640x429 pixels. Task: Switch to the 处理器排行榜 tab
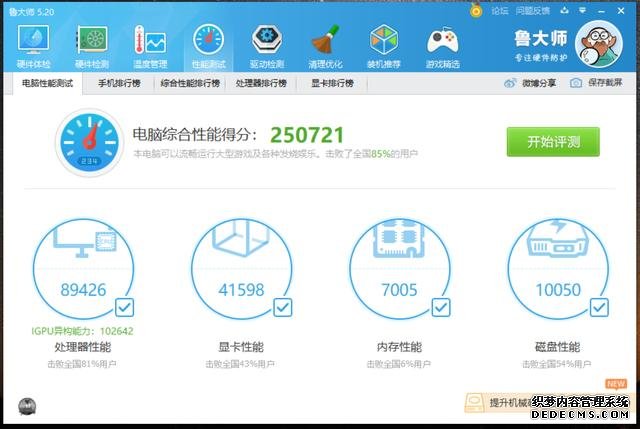coord(261,83)
